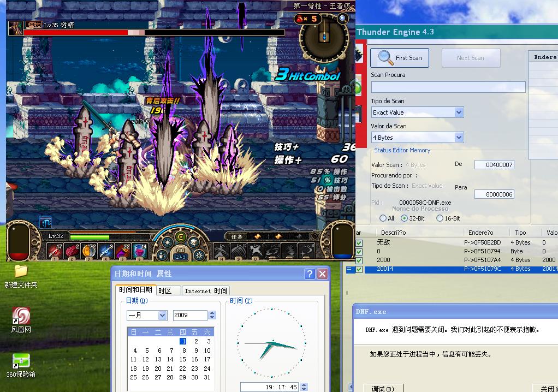
Task: Click the Para address field 80000006
Action: tap(494, 194)
